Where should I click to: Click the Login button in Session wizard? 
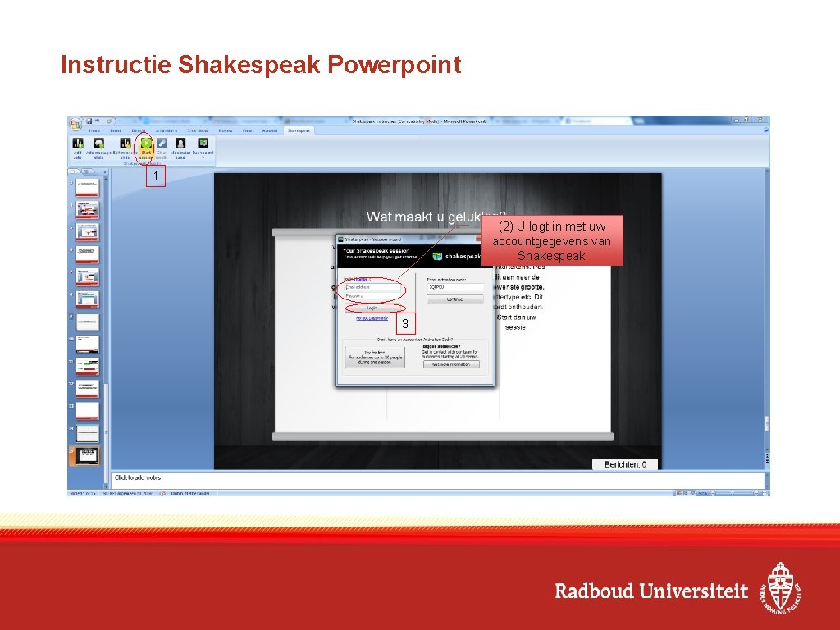[372, 308]
